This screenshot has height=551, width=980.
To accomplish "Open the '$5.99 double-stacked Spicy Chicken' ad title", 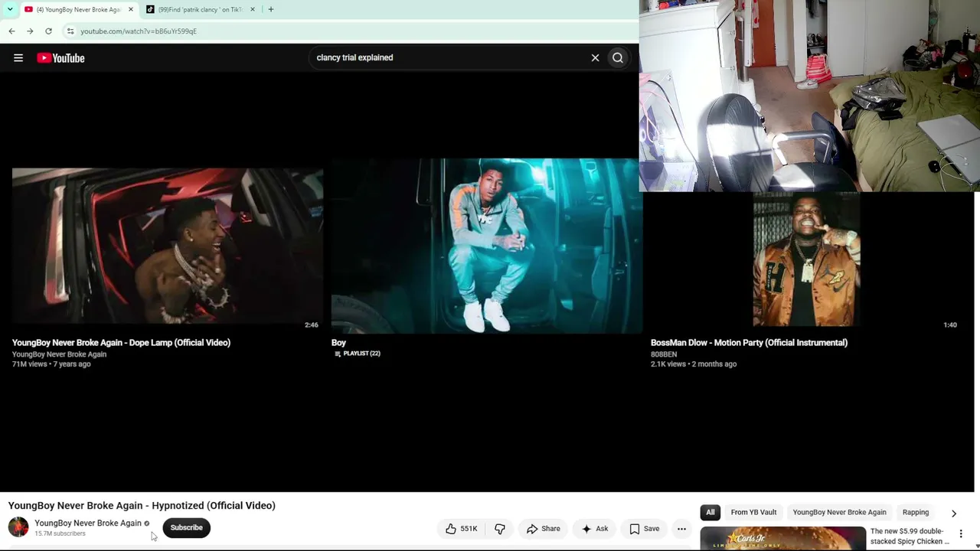I will [910, 536].
